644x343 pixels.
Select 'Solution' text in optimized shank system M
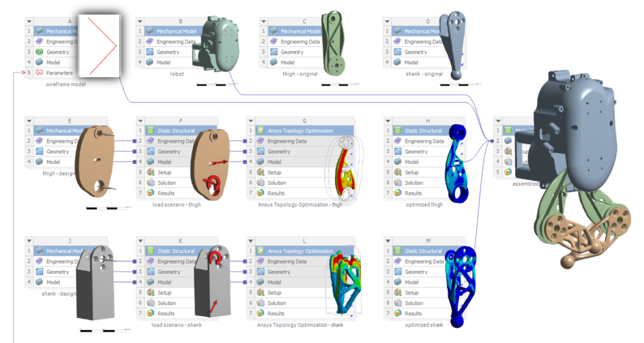[x=414, y=303]
